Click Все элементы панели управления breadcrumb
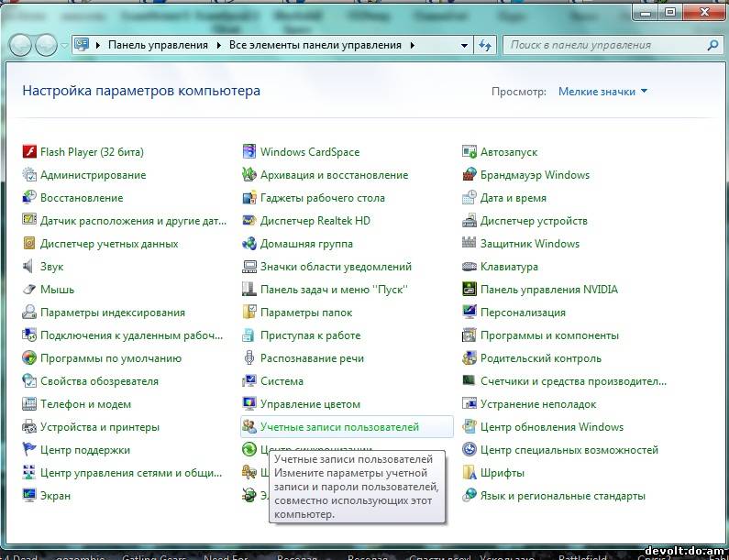The height and width of the screenshot is (560, 729). tap(315, 45)
